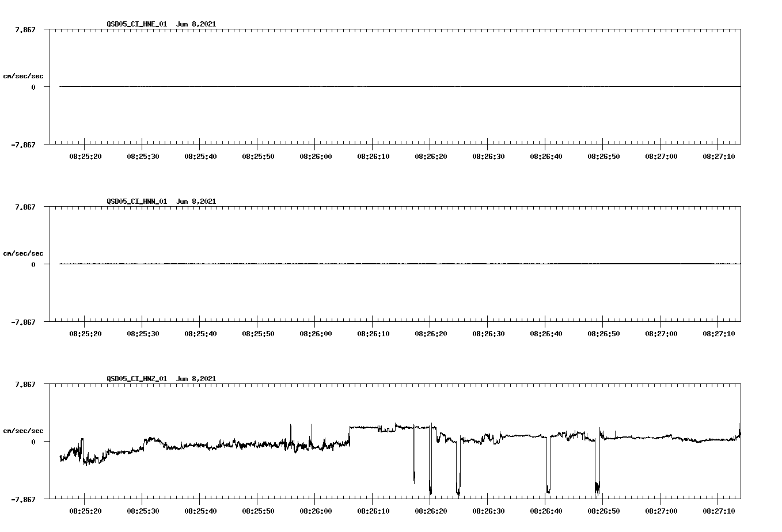This screenshot has height=532, width=782.
Task: Choose the 08:27:00 time label under HNN plot
Action: click(661, 334)
